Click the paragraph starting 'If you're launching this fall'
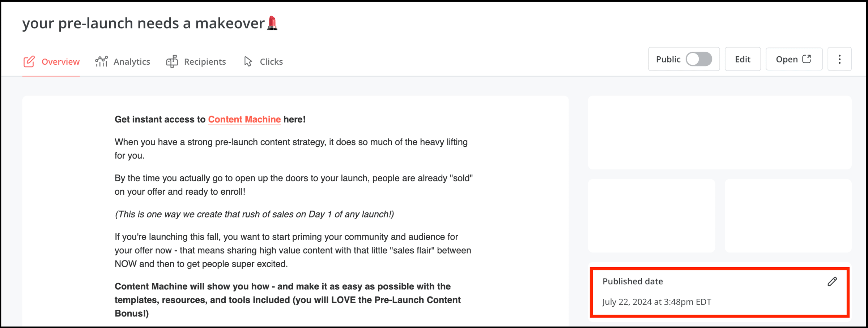 293,250
